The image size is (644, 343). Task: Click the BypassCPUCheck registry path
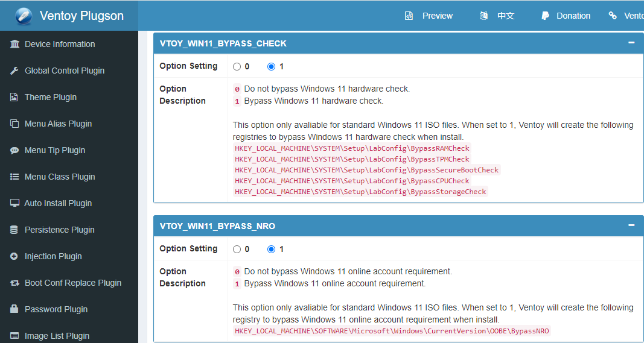pyautogui.click(x=352, y=181)
